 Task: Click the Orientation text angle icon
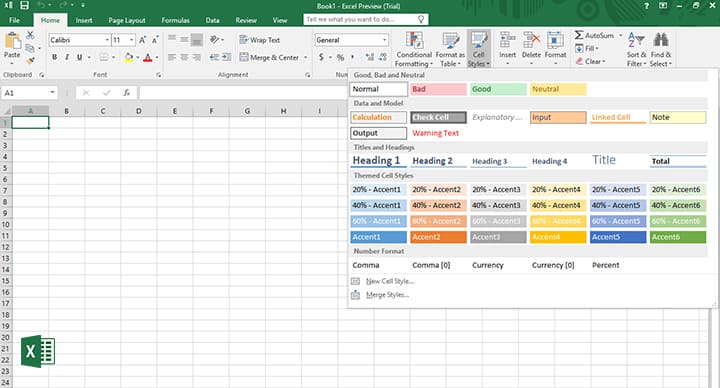click(x=214, y=39)
